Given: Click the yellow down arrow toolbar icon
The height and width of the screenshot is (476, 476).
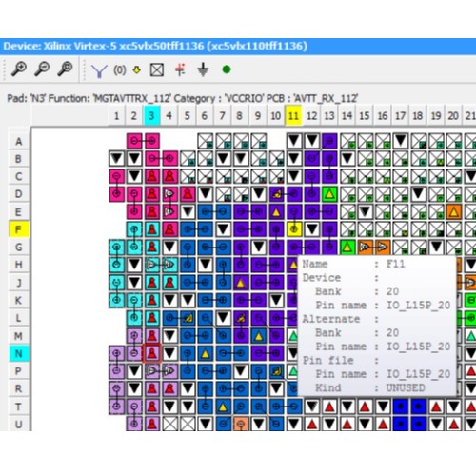Looking at the screenshot, I should [137, 69].
